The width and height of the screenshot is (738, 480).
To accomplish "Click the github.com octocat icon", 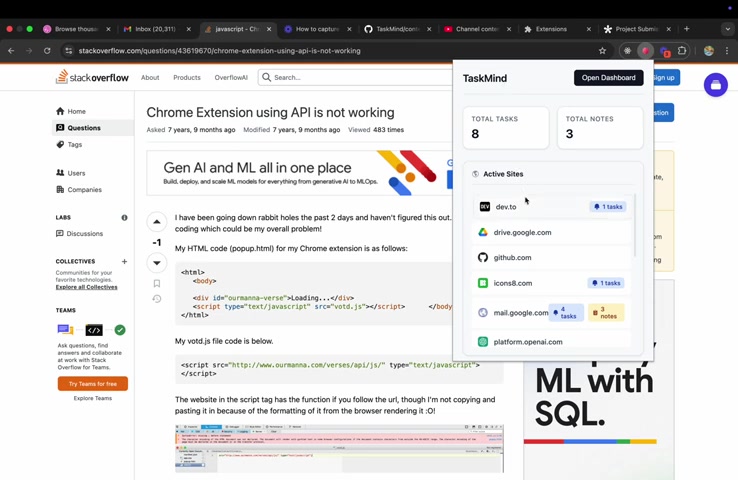I will tap(483, 257).
